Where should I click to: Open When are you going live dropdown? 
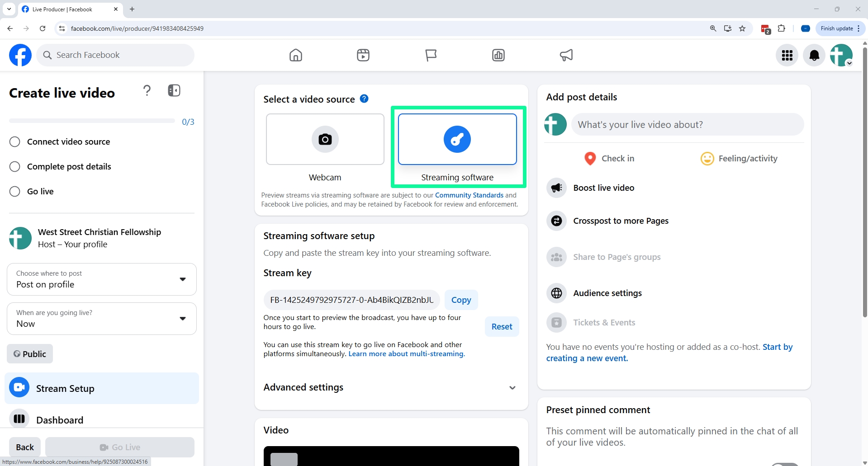tap(102, 319)
